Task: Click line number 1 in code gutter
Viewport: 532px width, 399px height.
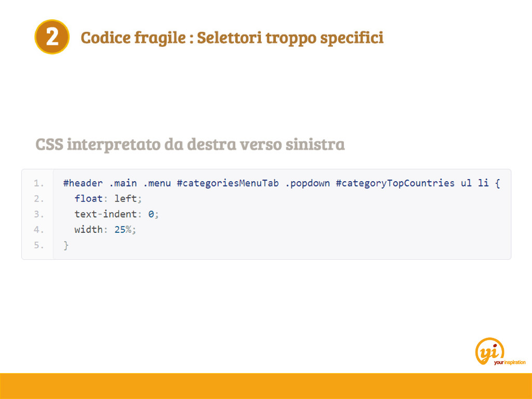Action: [x=38, y=183]
